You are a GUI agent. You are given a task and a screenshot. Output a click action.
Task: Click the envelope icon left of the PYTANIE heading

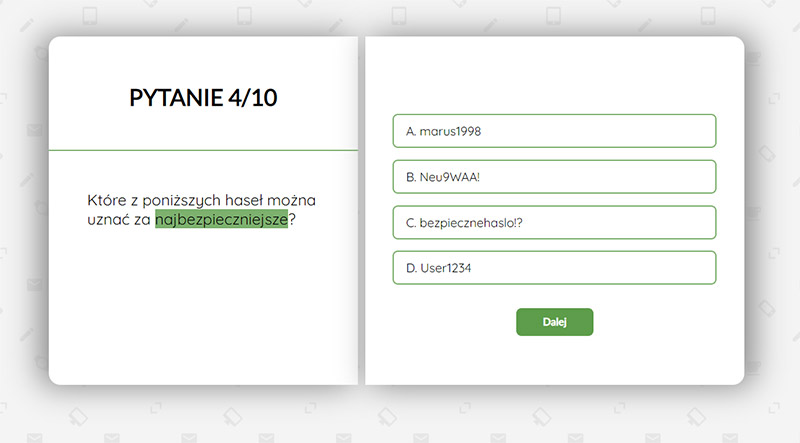pos(34,130)
